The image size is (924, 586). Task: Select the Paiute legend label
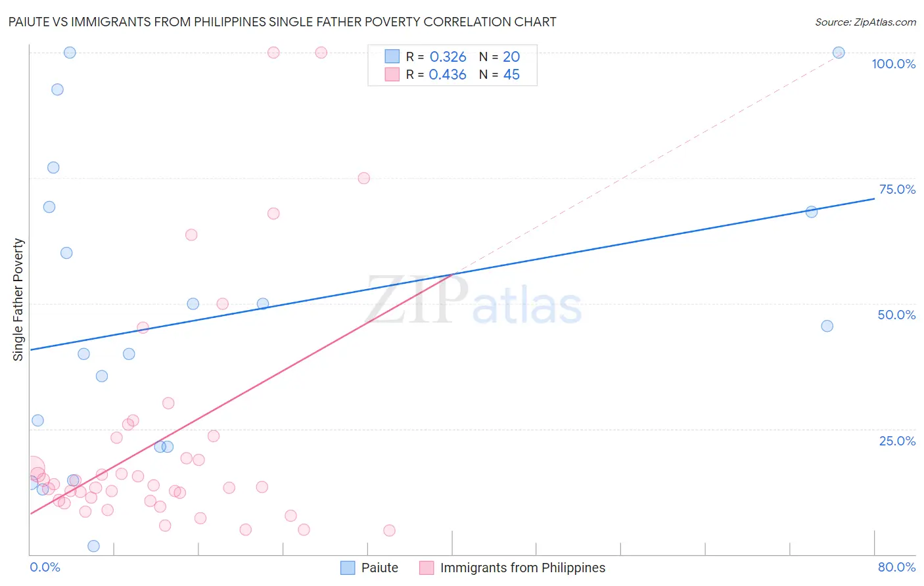380,568
